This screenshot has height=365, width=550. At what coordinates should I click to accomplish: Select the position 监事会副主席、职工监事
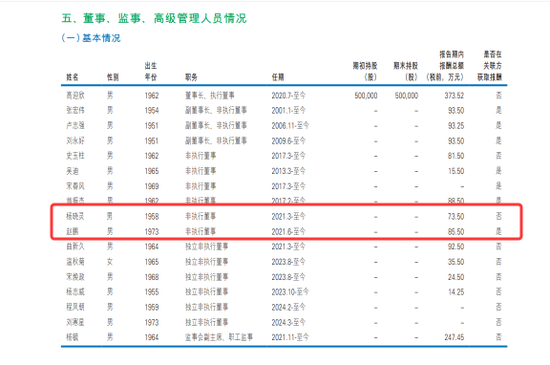point(219,337)
